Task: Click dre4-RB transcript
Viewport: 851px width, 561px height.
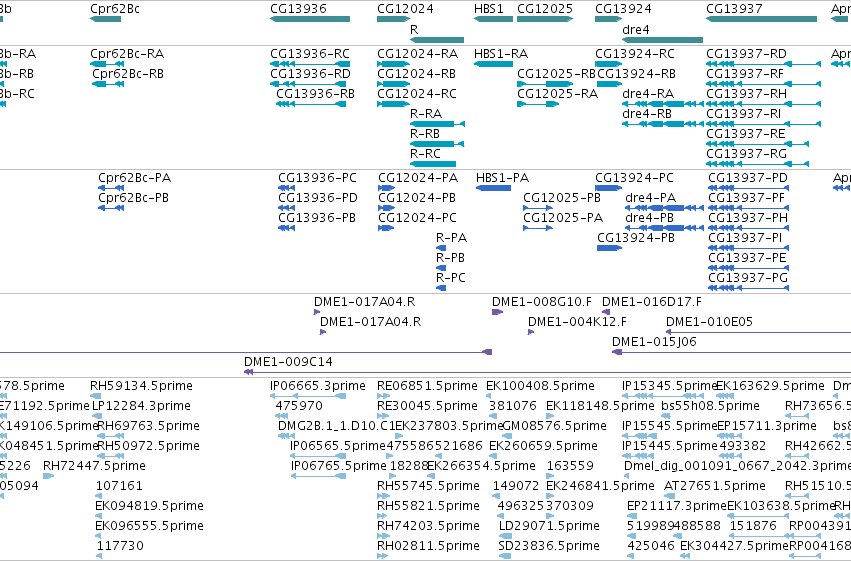Action: (x=663, y=124)
